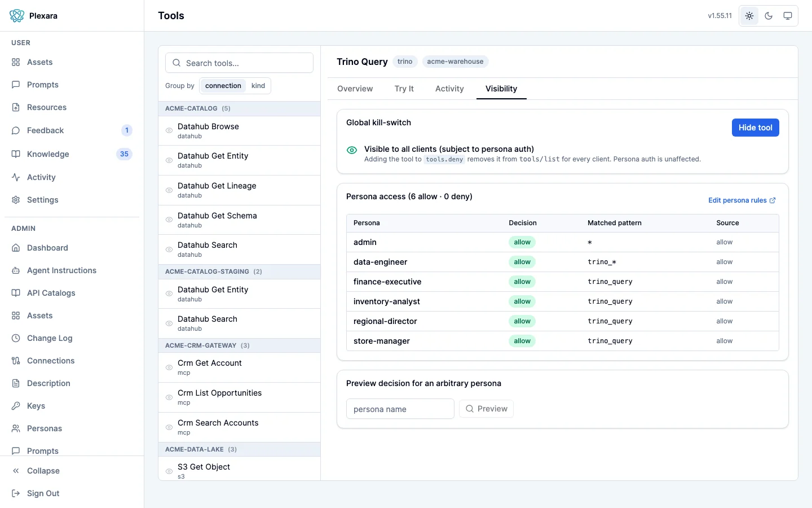Toggle eye icon for Datahub Get Schema

169,220
